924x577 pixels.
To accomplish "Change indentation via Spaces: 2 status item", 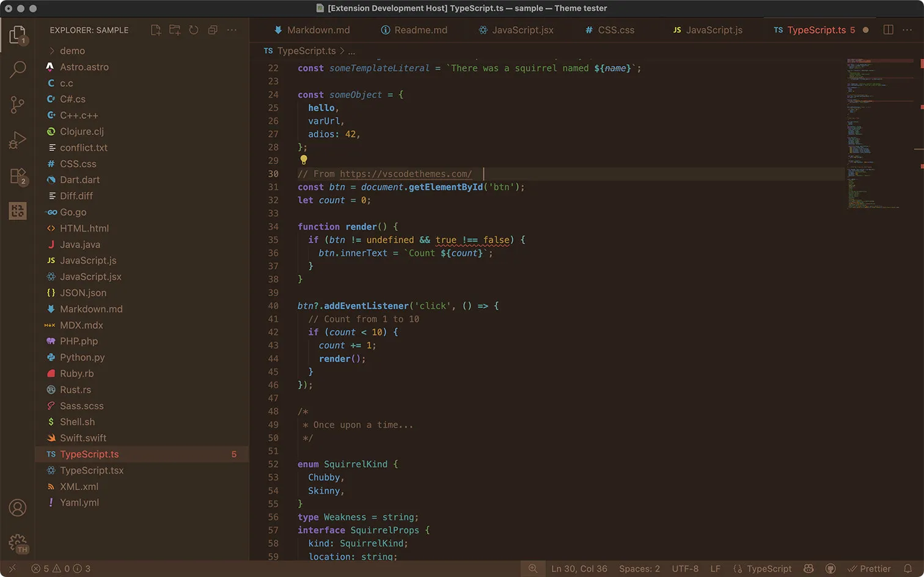I will pos(639,568).
